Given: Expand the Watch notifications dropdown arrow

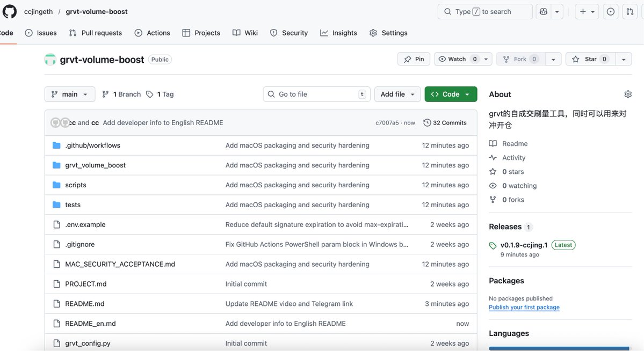Looking at the screenshot, I should pos(486,59).
